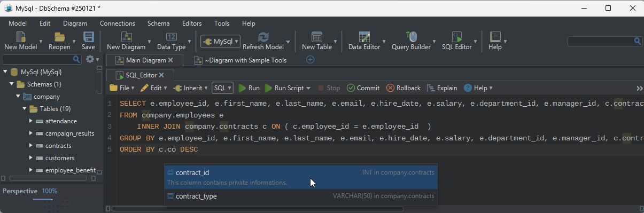Explain the query plan

442,88
